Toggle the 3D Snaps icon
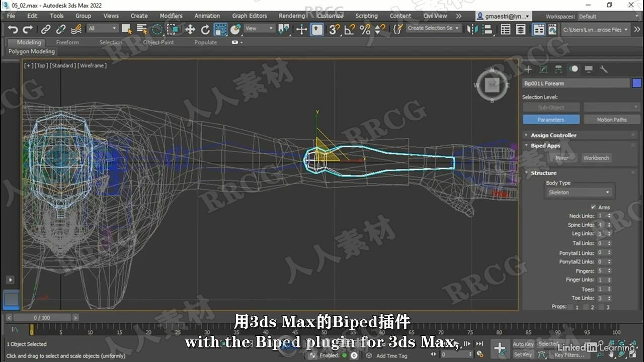The height and width of the screenshot is (362, 644). 334,30
